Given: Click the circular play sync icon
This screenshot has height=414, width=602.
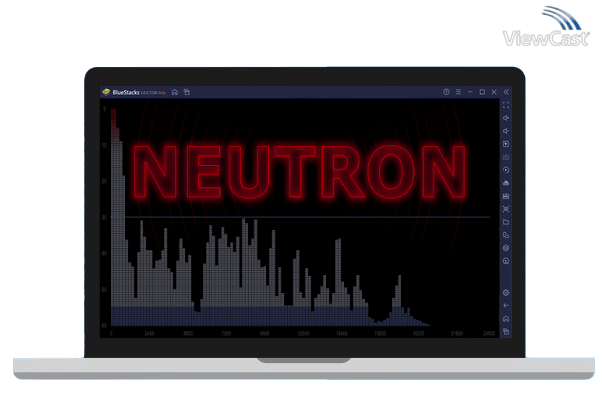Looking at the screenshot, I should click(506, 170).
